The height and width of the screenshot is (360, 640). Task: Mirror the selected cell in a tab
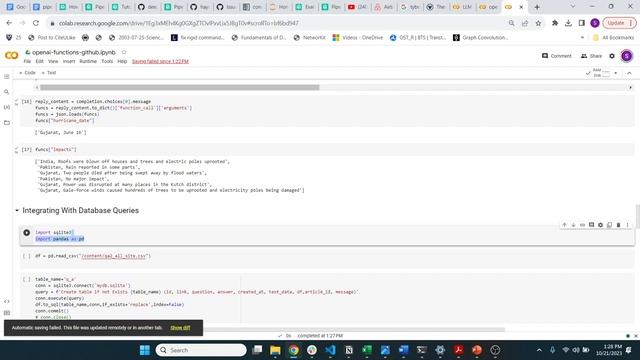(x=609, y=225)
